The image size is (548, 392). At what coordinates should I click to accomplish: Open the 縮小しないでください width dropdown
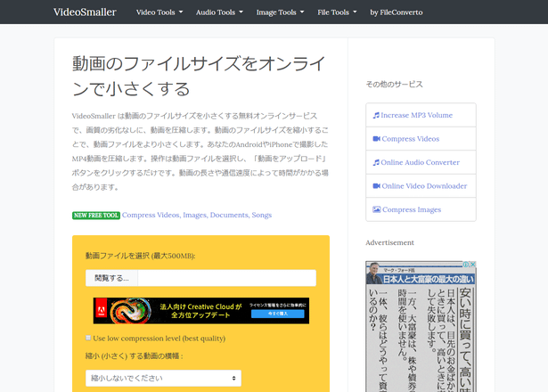[x=163, y=378]
